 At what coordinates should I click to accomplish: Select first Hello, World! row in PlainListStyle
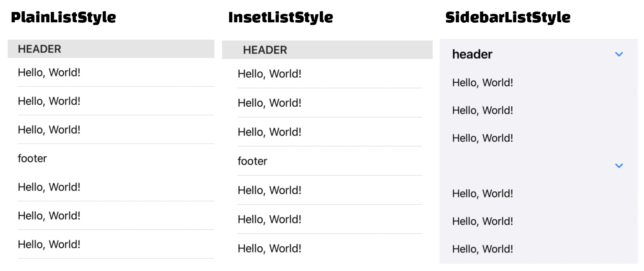(x=49, y=72)
